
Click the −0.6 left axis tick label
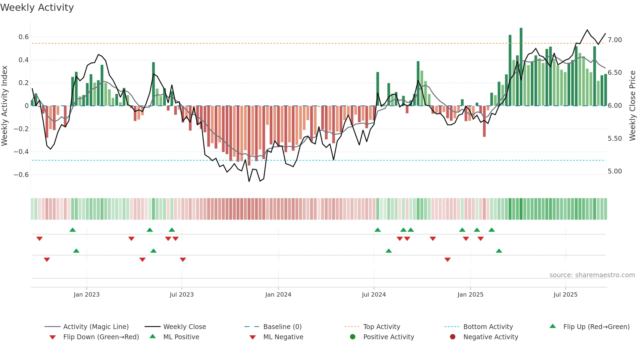[21, 175]
